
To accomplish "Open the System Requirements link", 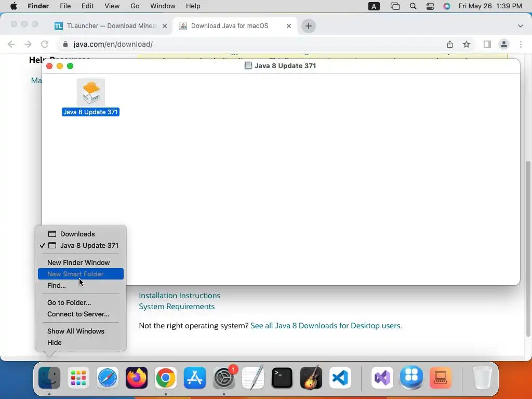I will click(177, 307).
